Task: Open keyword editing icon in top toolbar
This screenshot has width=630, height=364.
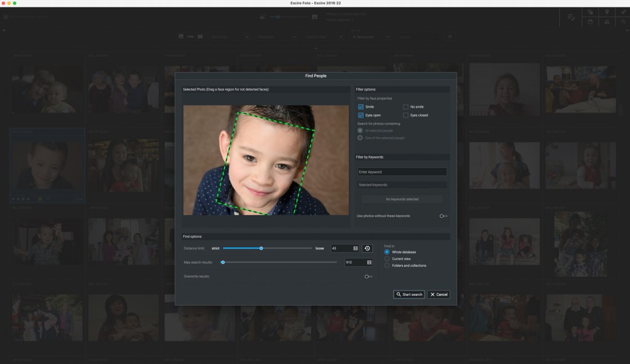Action: pos(570,17)
